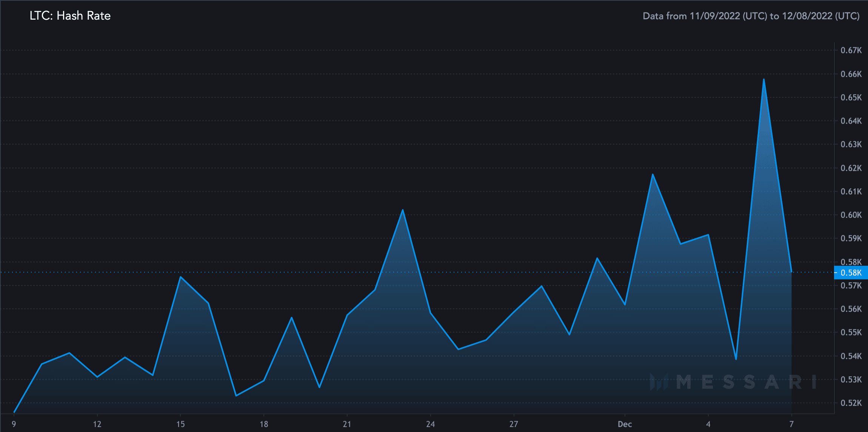
Task: Click the 0.60K price scale label
Action: pyautogui.click(x=851, y=215)
